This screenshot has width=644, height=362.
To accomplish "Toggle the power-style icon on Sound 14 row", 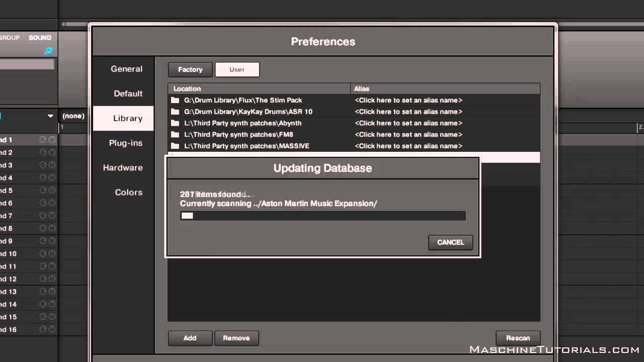I will [x=52, y=304].
